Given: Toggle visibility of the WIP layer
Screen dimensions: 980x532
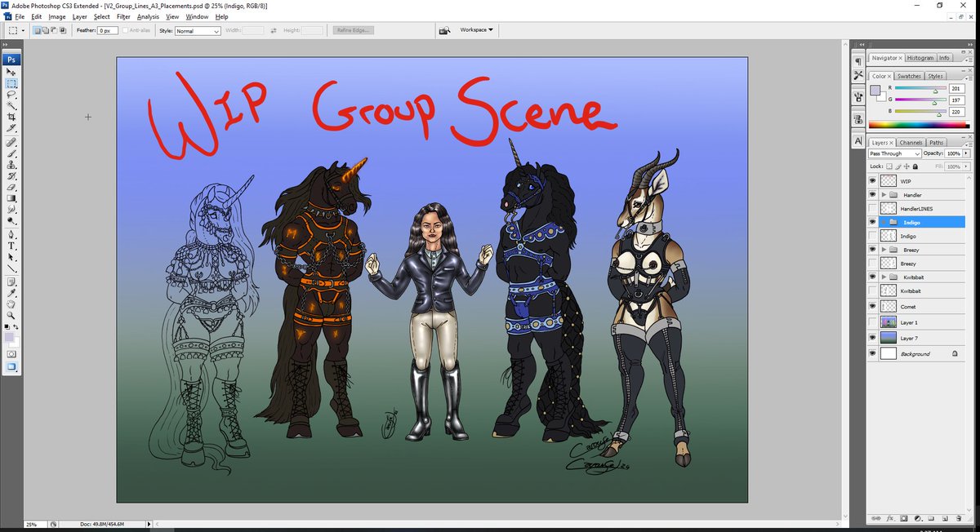Looking at the screenshot, I should [x=871, y=180].
